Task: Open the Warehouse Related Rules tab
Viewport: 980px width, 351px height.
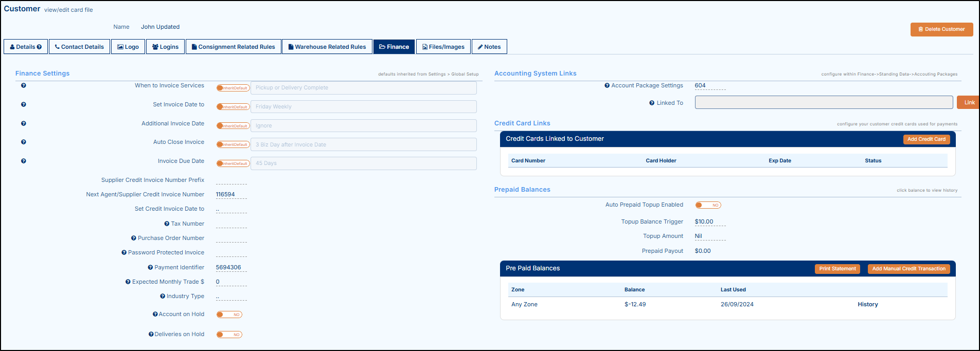Action: 327,47
